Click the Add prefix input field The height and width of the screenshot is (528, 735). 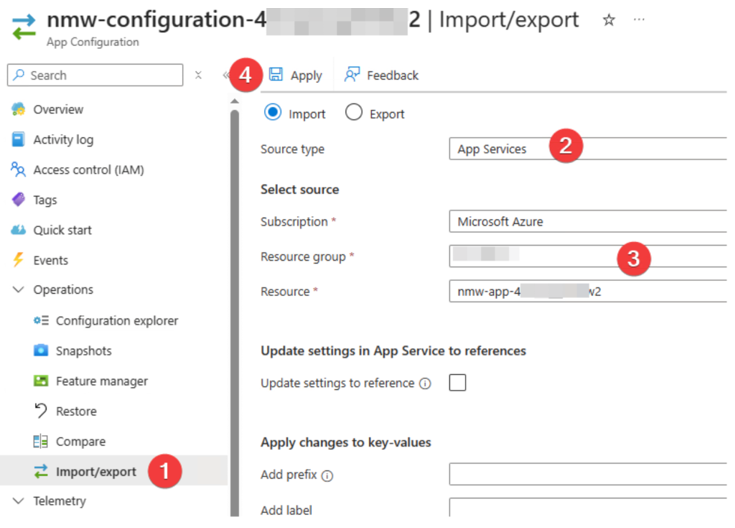[x=588, y=474]
